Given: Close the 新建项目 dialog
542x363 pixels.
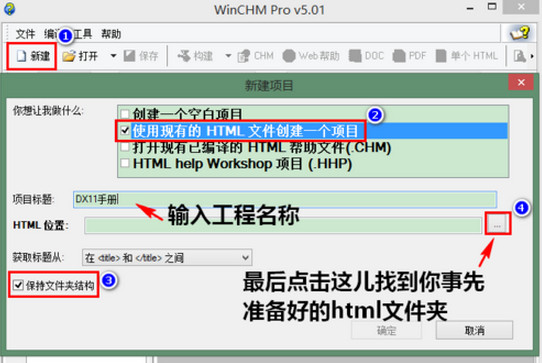Looking at the screenshot, I should point(521,82).
